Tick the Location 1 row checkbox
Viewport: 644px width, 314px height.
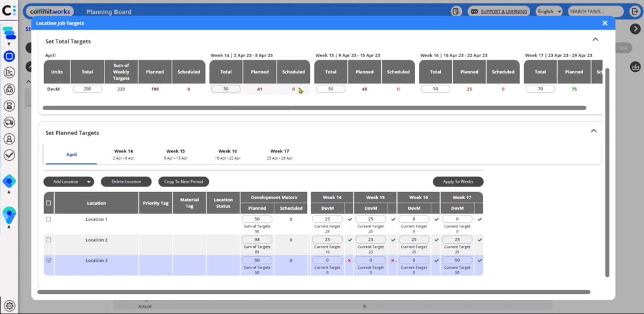click(x=48, y=219)
